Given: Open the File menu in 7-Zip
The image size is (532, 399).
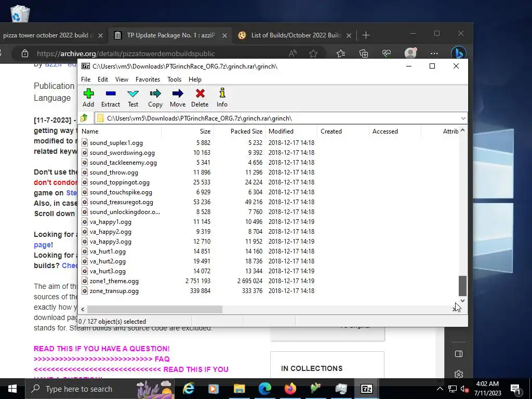Looking at the screenshot, I should tap(86, 79).
